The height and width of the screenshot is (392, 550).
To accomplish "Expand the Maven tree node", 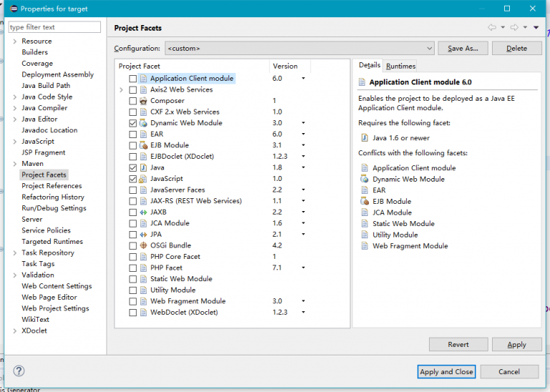I will pyautogui.click(x=15, y=164).
